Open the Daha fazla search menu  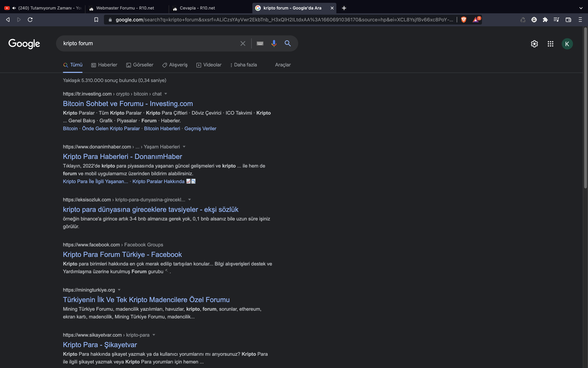click(243, 65)
